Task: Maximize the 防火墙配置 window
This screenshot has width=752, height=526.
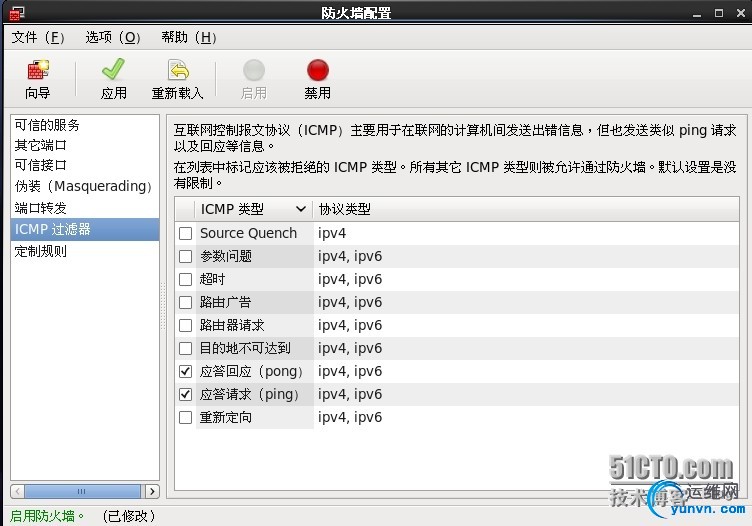Action: point(719,13)
